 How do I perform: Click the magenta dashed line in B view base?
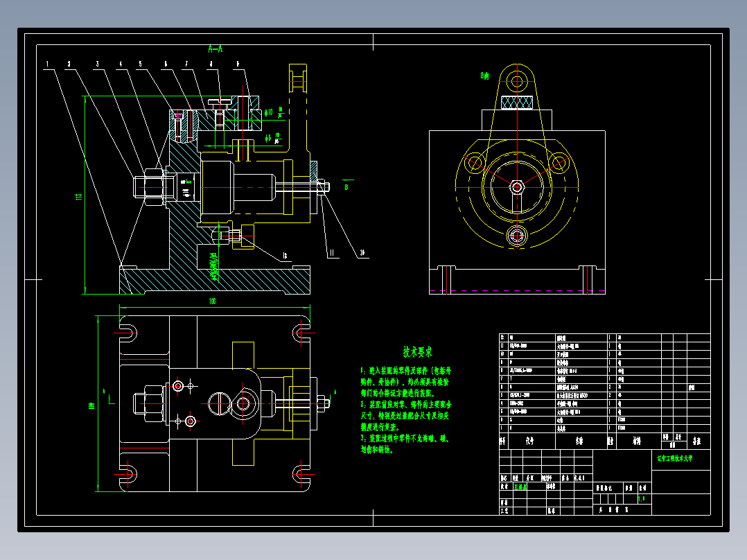point(518,290)
